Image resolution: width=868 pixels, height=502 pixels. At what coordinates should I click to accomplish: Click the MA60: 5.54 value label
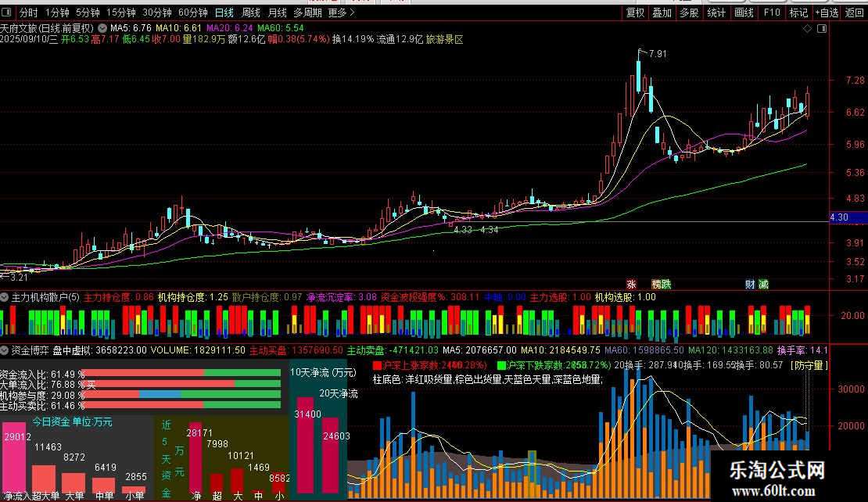coord(280,27)
